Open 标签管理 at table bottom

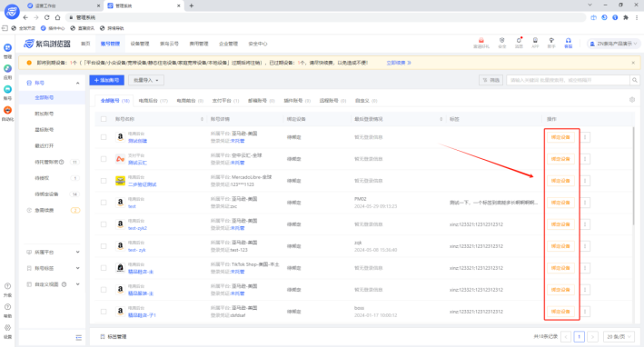point(114,336)
